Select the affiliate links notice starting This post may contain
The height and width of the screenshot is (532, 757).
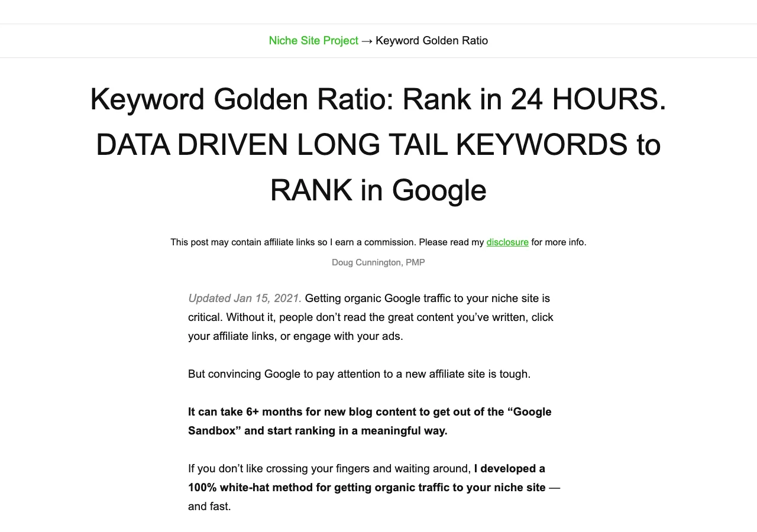click(x=378, y=242)
